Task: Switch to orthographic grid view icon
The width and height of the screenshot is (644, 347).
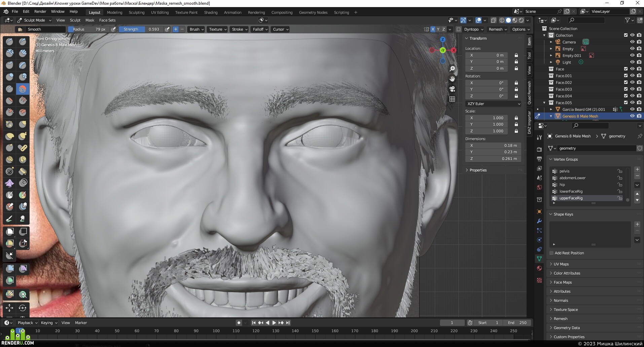Action: click(452, 99)
